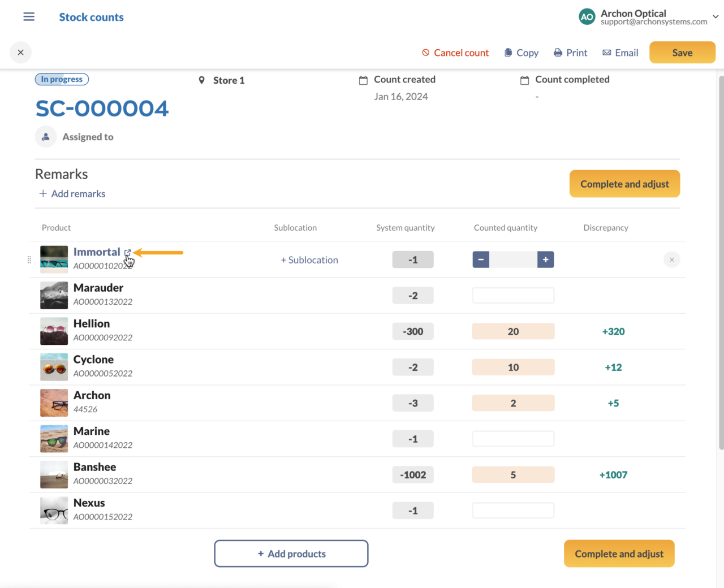Click the Email icon to send the count

(x=607, y=52)
